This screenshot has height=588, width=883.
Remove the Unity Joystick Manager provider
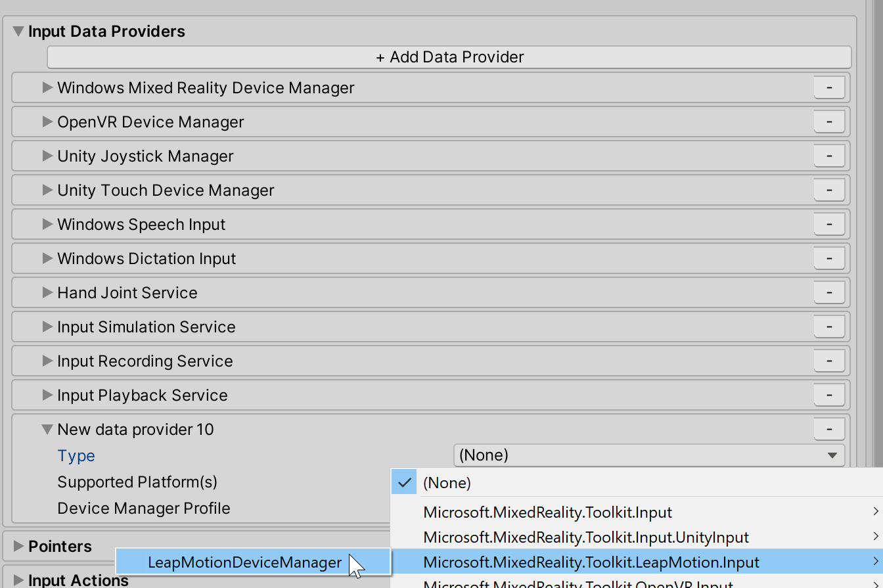(828, 156)
